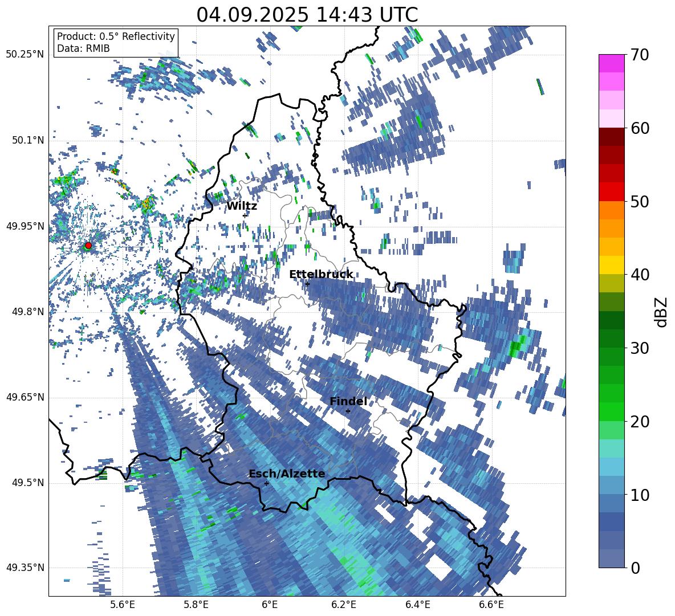Click the 49.5°N latitude label
675x616 pixels.
coord(27,483)
